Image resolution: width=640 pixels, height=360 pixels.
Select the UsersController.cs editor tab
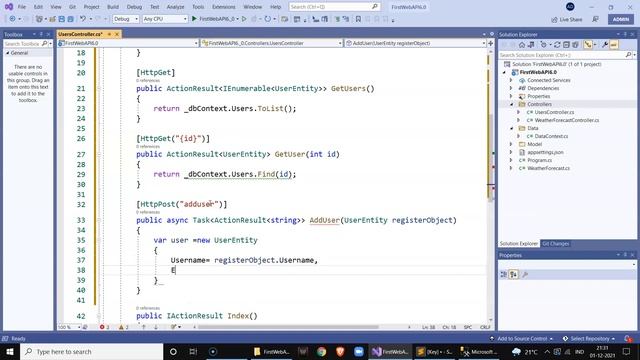pyautogui.click(x=80, y=34)
